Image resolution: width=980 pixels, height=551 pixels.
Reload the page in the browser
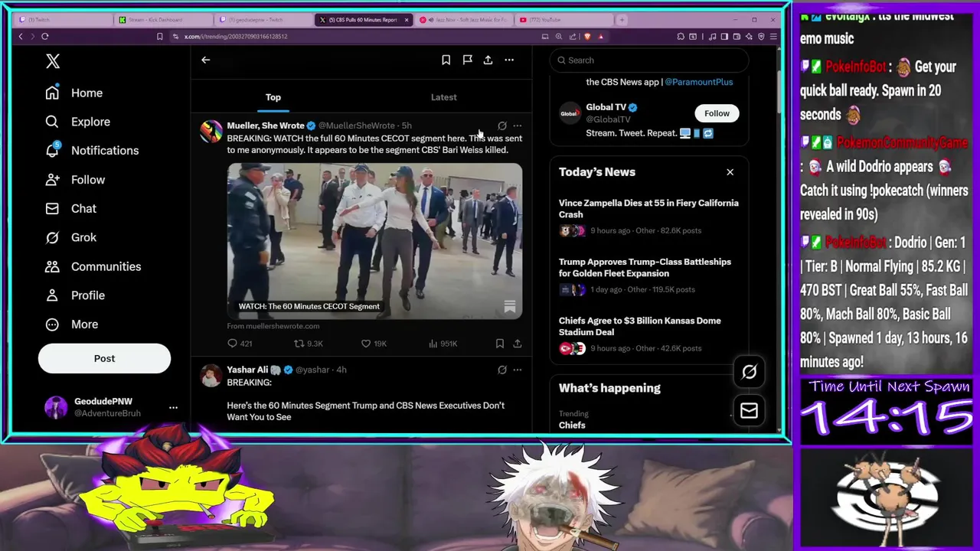coord(45,37)
